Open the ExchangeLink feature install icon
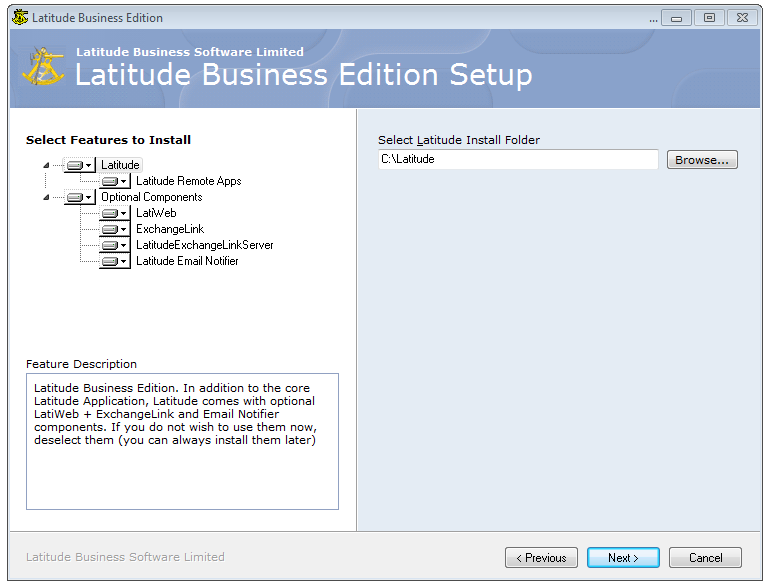The height and width of the screenshot is (587, 769). (114, 229)
